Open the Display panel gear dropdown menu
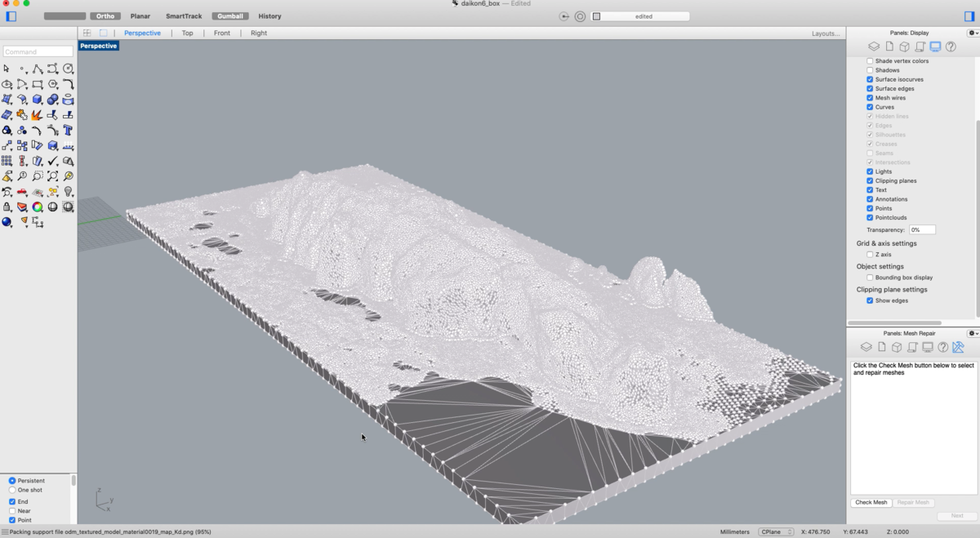The width and height of the screenshot is (980, 538). tap(972, 33)
